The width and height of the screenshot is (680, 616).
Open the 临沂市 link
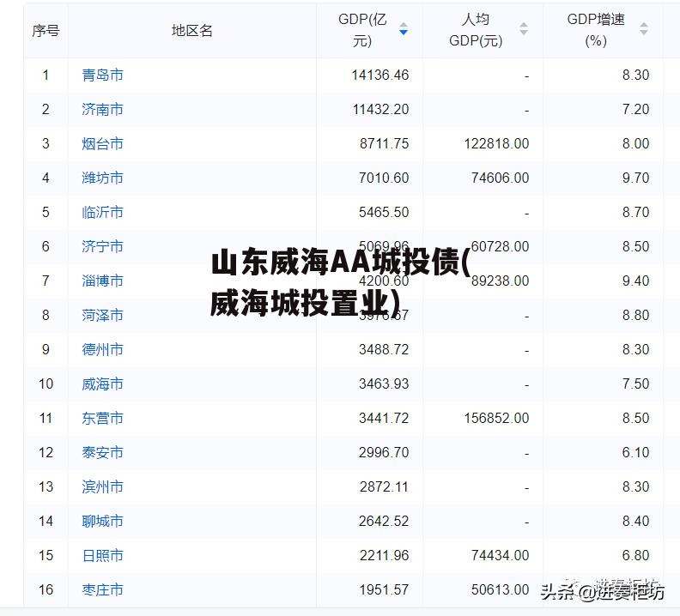tap(102, 212)
